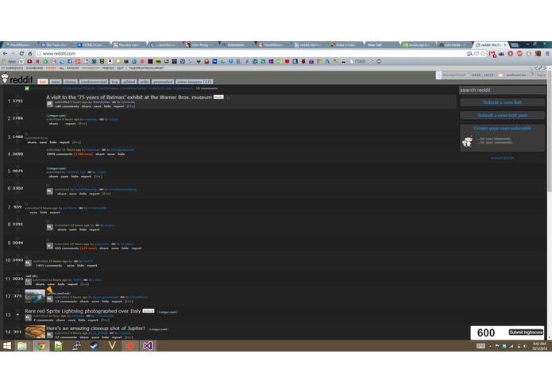Launch Steam from the taskbar

(x=94, y=346)
